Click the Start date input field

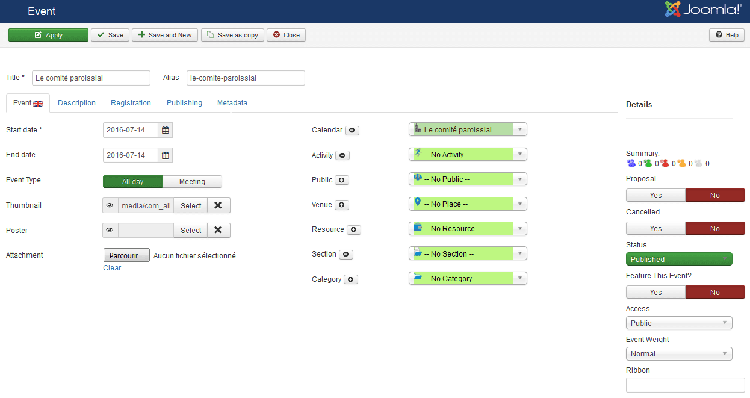[x=131, y=130]
